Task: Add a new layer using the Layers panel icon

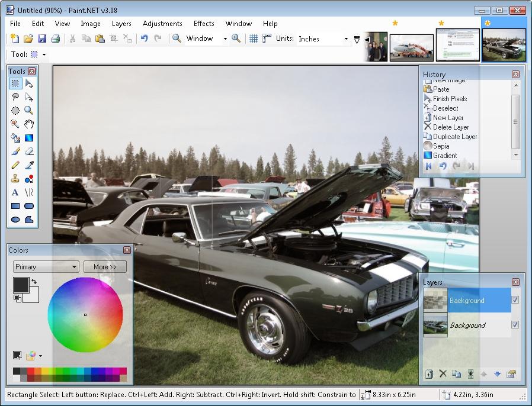Action: pos(429,374)
